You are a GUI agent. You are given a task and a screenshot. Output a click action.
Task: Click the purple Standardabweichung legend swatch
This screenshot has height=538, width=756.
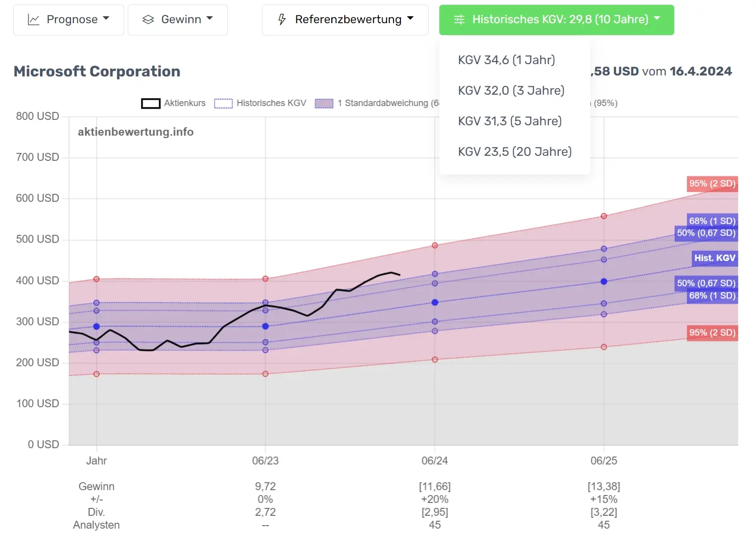tap(324, 104)
